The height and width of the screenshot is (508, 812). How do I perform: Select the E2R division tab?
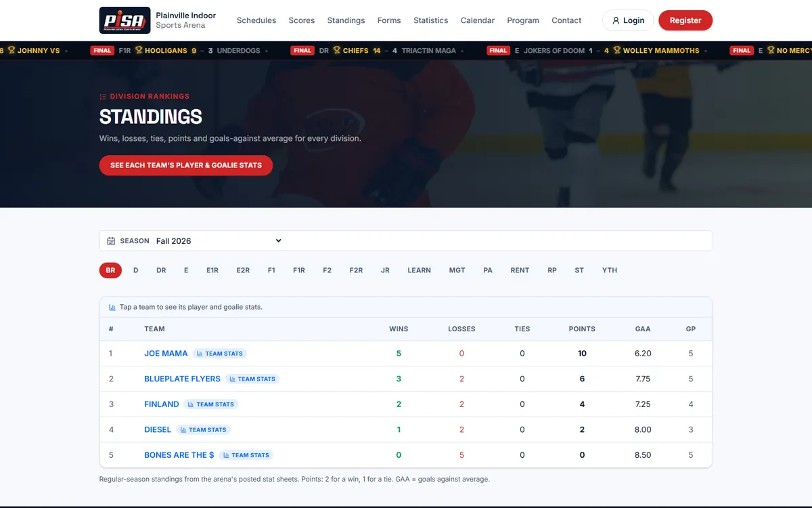(243, 270)
